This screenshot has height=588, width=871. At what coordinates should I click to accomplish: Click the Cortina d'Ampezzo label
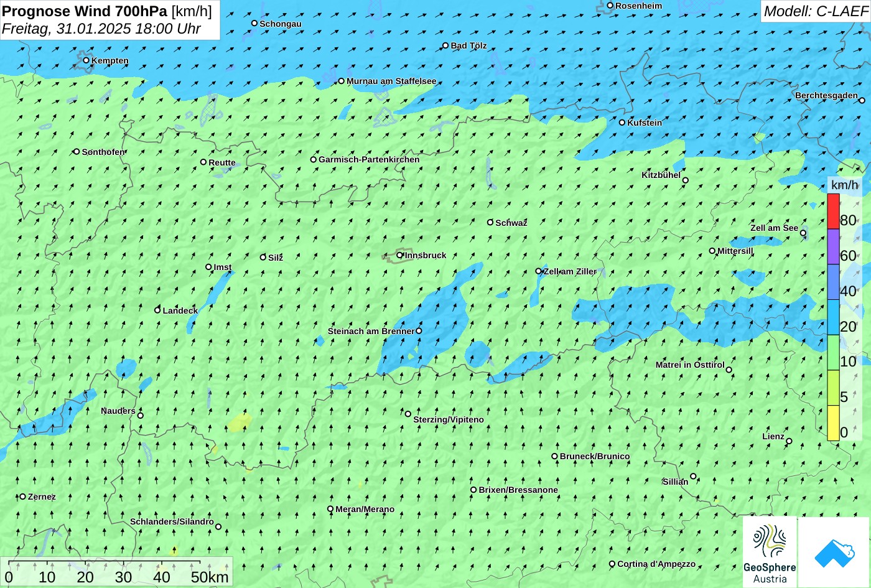(656, 564)
